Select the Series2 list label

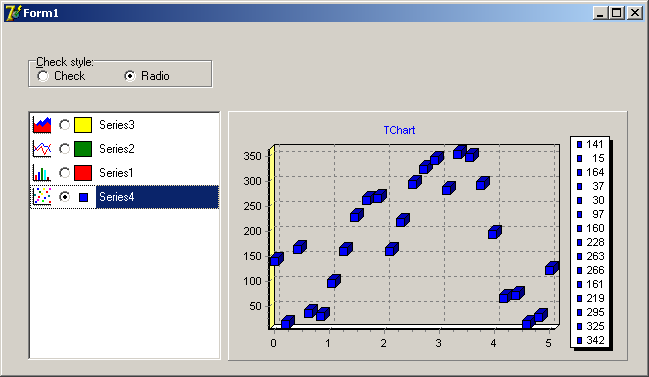pos(117,149)
